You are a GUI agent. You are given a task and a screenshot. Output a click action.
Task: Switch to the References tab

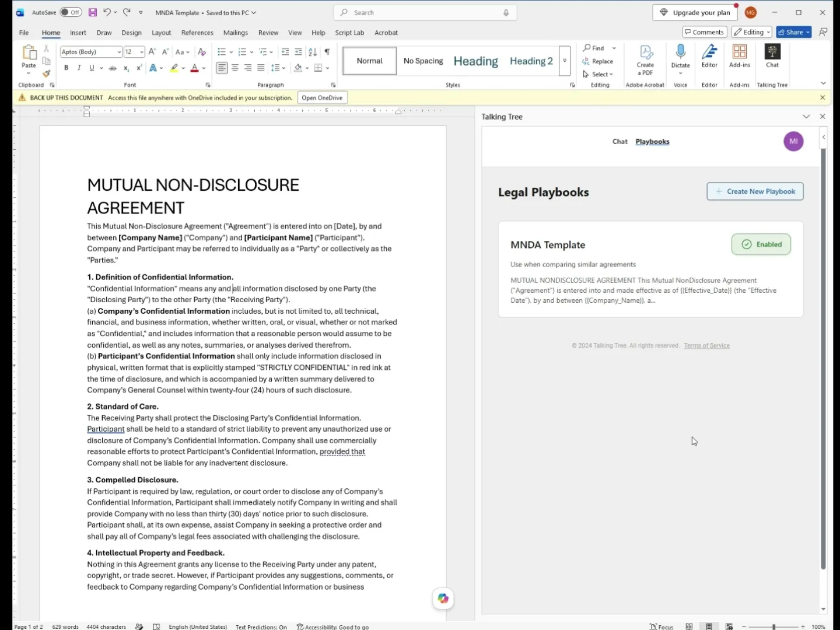click(x=197, y=33)
